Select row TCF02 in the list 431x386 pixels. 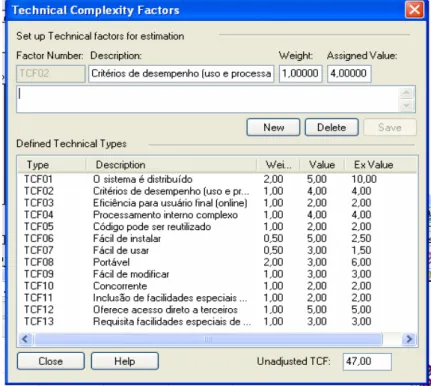217,191
